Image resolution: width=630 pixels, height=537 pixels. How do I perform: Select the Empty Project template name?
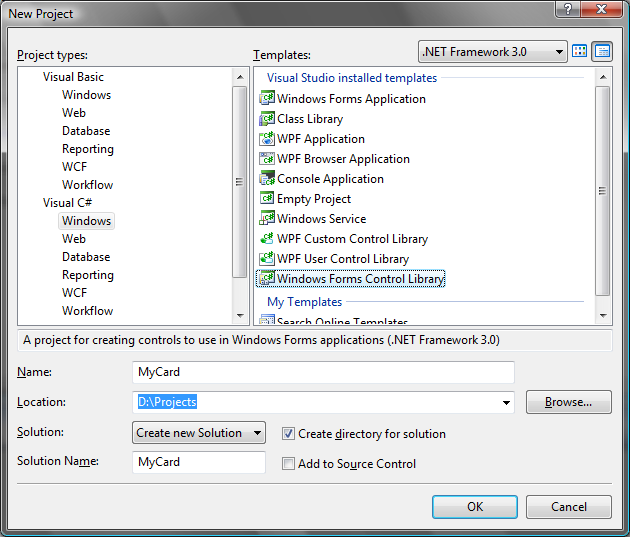[314, 199]
